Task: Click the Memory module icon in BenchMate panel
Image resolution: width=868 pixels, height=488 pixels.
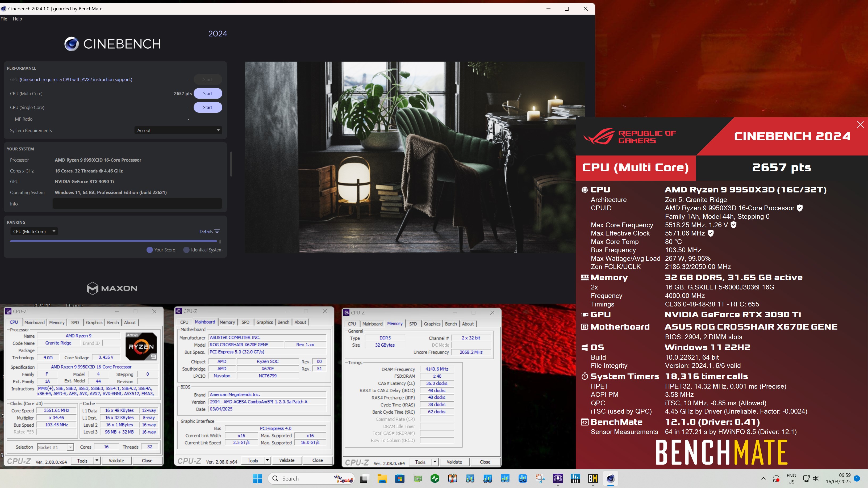Action: tap(585, 277)
